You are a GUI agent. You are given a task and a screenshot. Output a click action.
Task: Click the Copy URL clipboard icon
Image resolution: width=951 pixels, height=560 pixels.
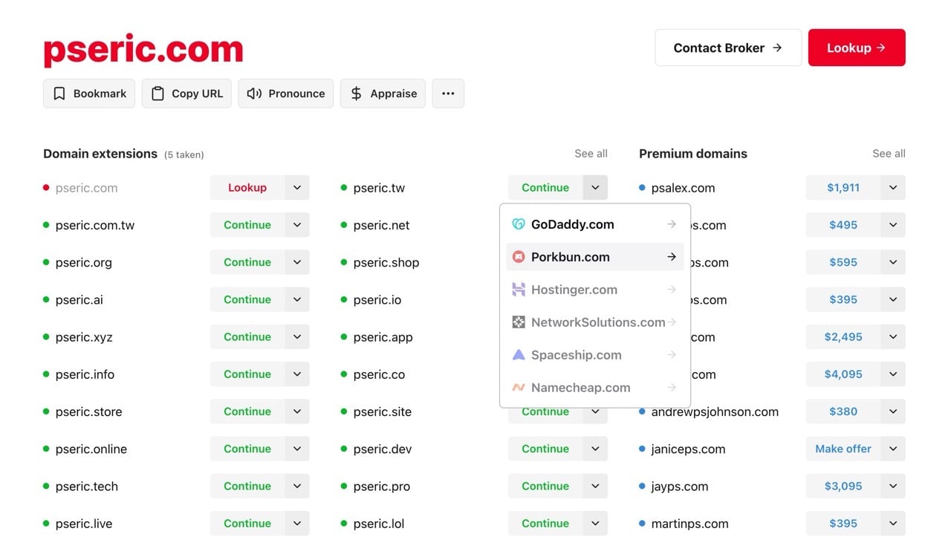[157, 93]
